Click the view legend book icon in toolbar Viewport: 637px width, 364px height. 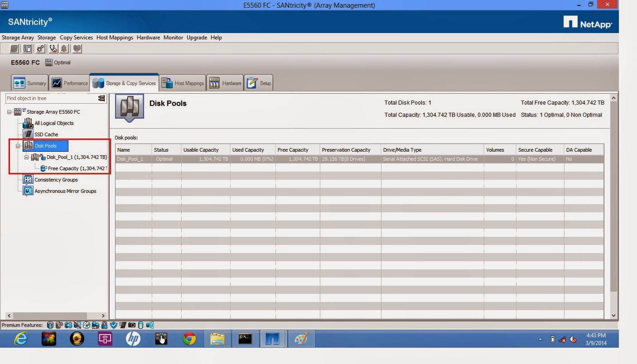27,48
